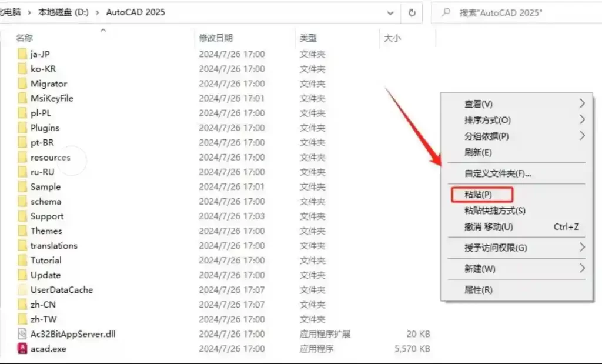
Task: Click the refresh button beside address bar
Action: click(412, 12)
